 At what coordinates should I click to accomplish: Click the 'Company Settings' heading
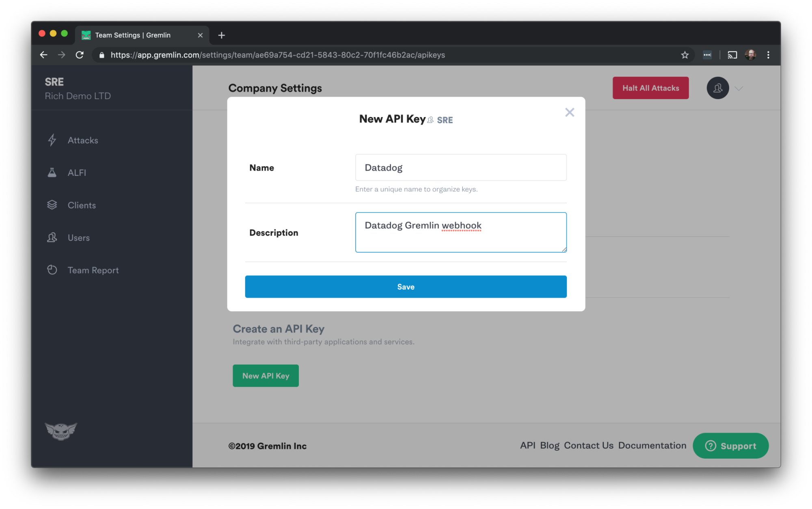(x=275, y=88)
